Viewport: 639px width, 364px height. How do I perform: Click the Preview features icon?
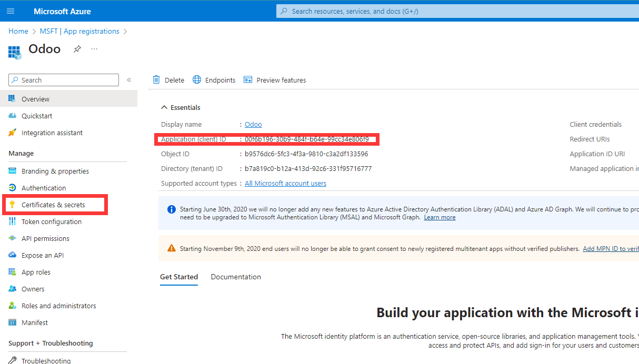[247, 80]
